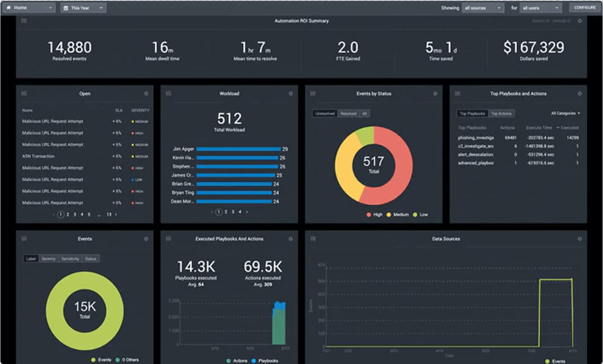Screen dimensions: 603x364
Task: Open the c2_investigate_anc playbook row
Action: coord(518,146)
